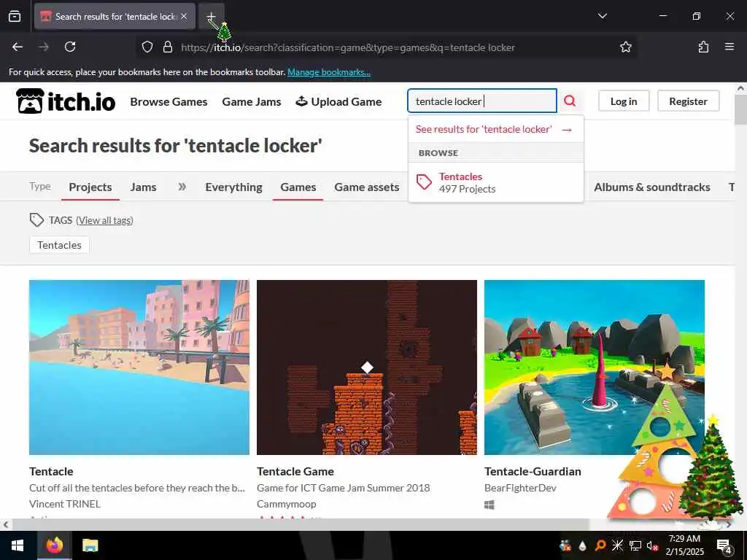
Task: Open author Vincent TRINEL
Action: 65,504
